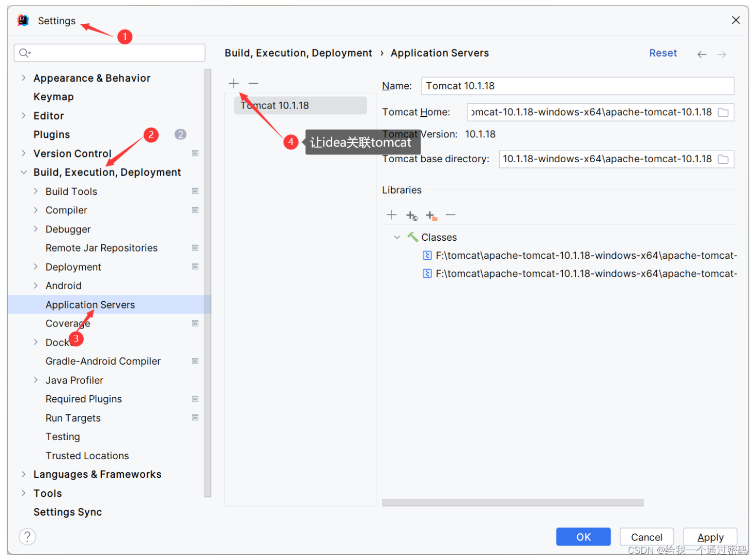Click the first library jar file icon
Viewport: 755px width, 560px height.
click(427, 255)
